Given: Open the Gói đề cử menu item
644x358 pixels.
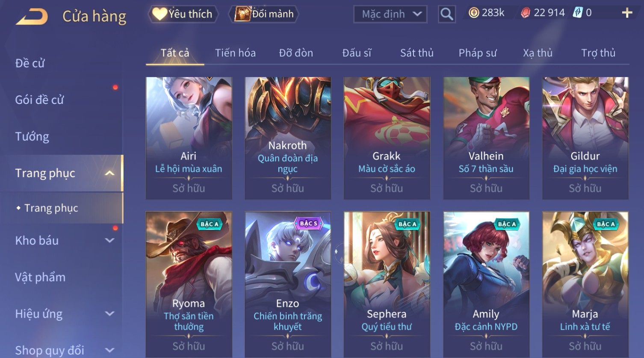Looking at the screenshot, I should [39, 100].
